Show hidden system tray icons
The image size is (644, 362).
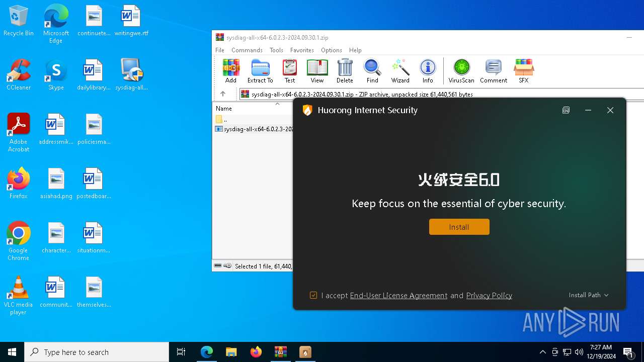click(542, 352)
